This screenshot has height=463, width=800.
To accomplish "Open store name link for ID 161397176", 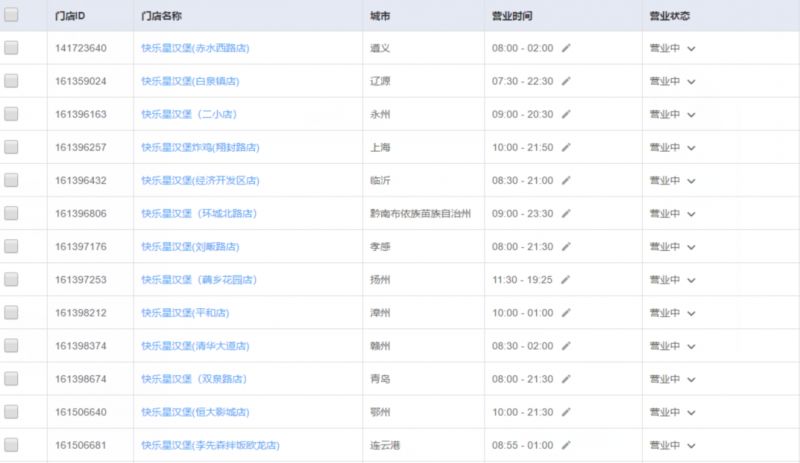I will click(x=190, y=247).
